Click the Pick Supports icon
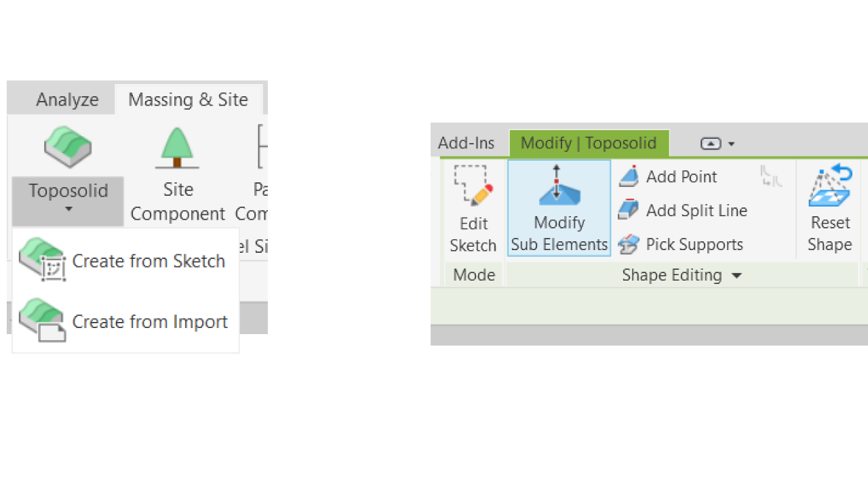The width and height of the screenshot is (868, 488). (629, 244)
